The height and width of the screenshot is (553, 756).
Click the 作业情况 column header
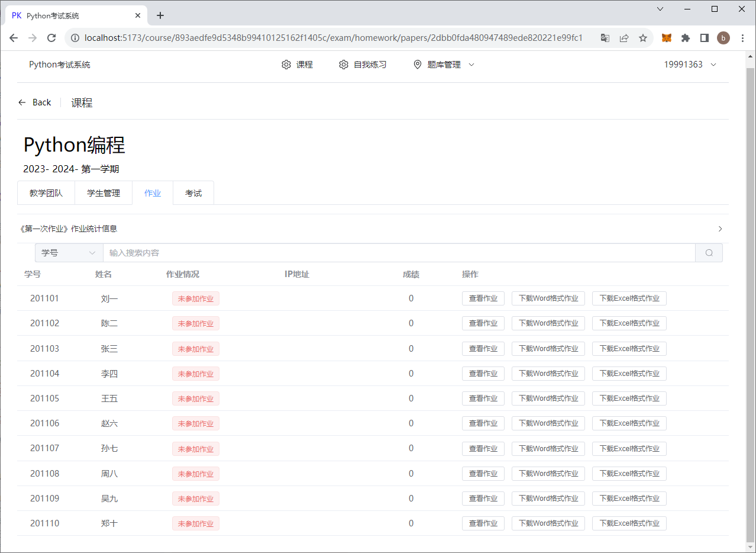click(x=183, y=274)
